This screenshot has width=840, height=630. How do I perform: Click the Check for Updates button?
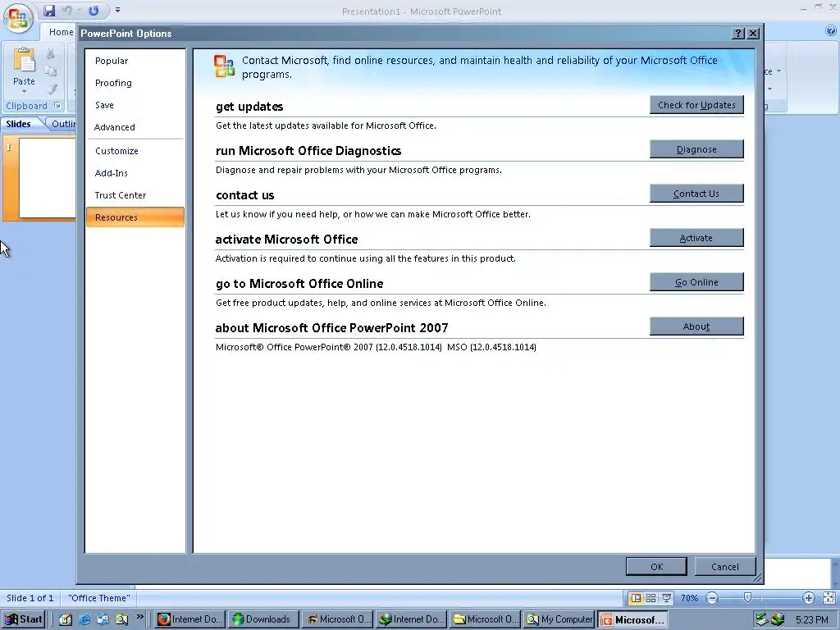(696, 105)
